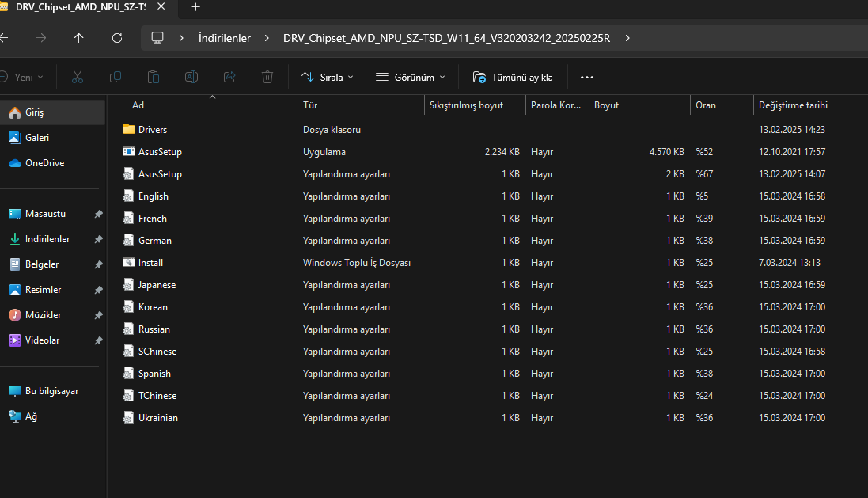This screenshot has height=498, width=868.
Task: Open the three-dot more options menu
Action: 587,77
